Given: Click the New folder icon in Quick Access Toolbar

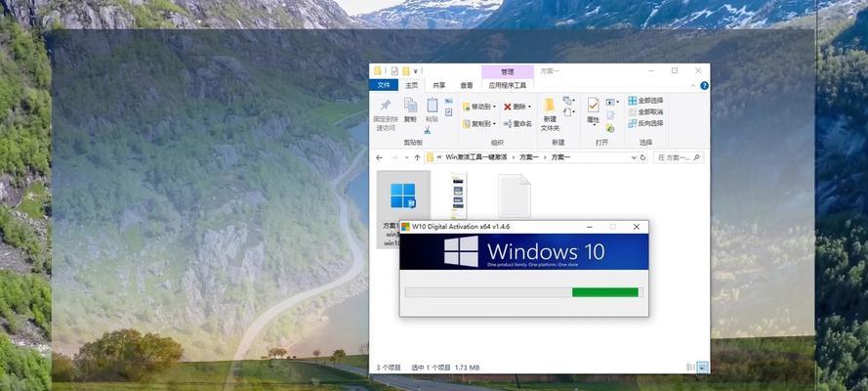Looking at the screenshot, I should (406, 71).
